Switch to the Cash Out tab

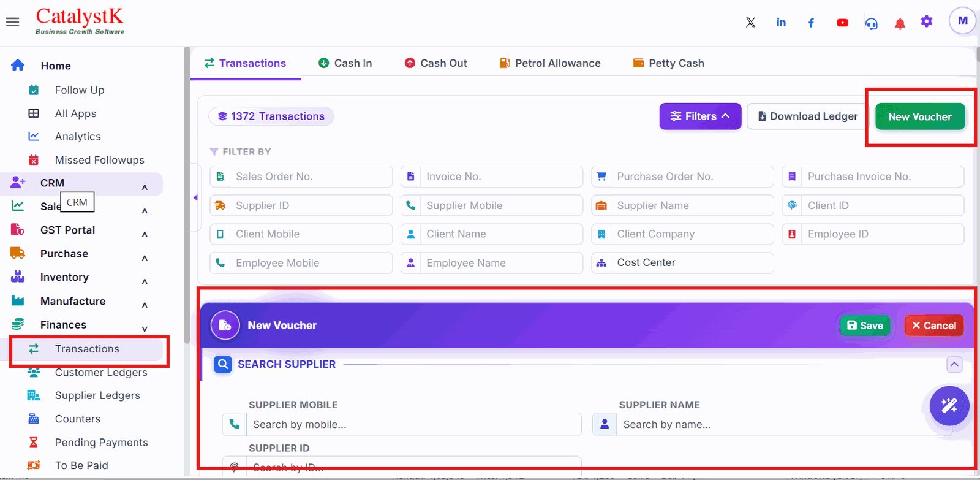[x=436, y=63]
